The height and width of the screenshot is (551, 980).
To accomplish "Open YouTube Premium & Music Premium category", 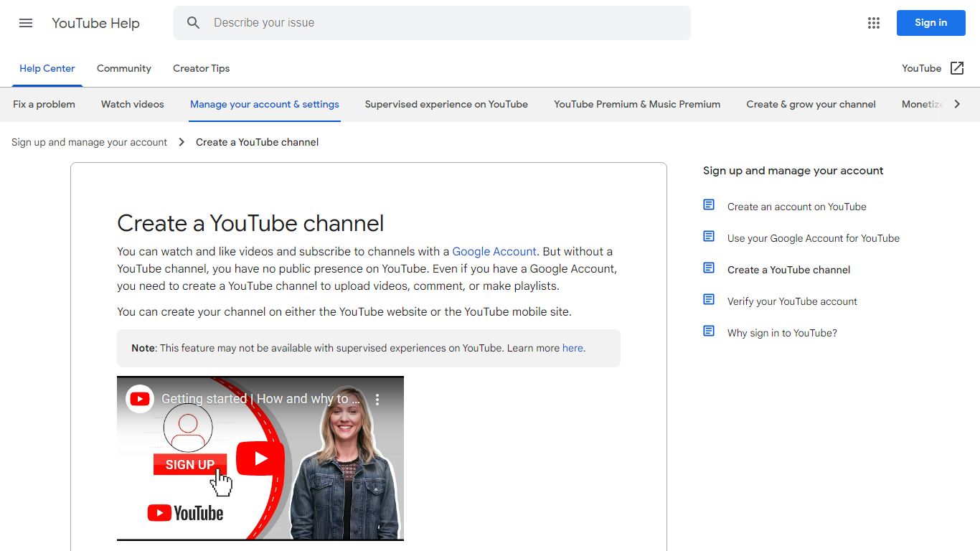I will click(x=637, y=104).
